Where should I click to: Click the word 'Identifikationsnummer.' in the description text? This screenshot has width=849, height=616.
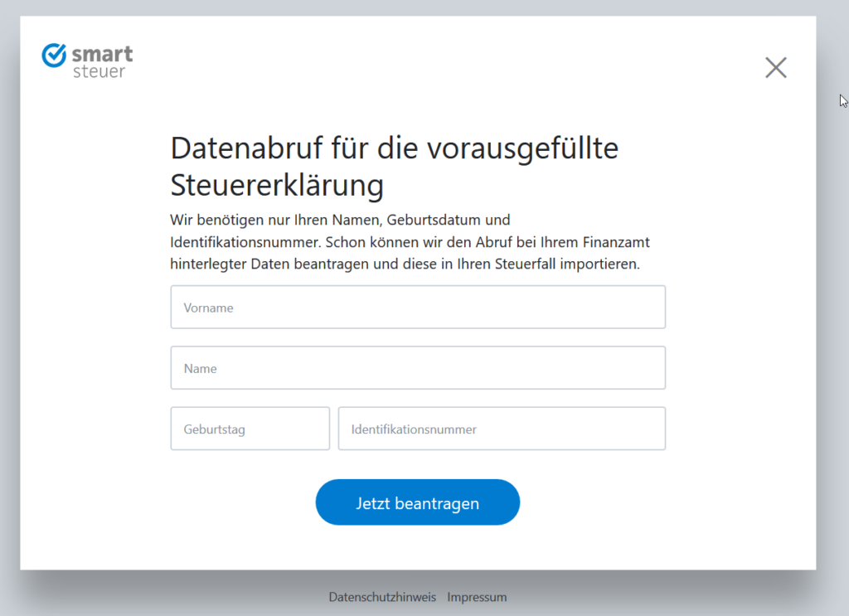pos(246,243)
